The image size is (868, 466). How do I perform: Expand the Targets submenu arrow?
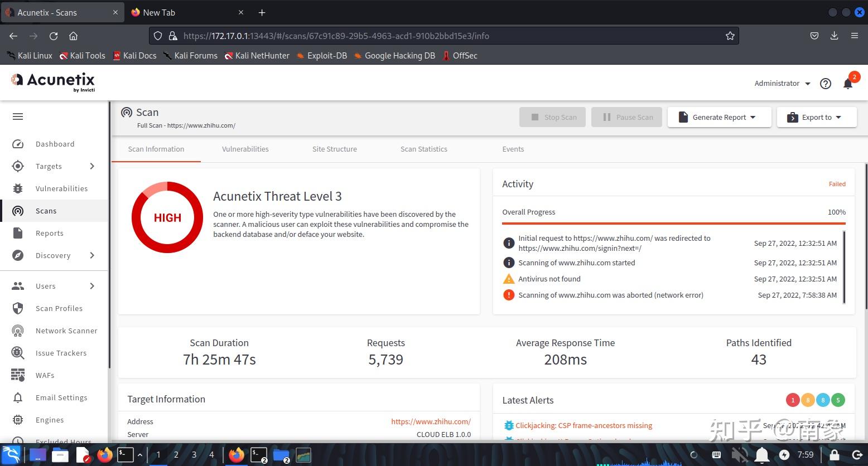click(92, 166)
